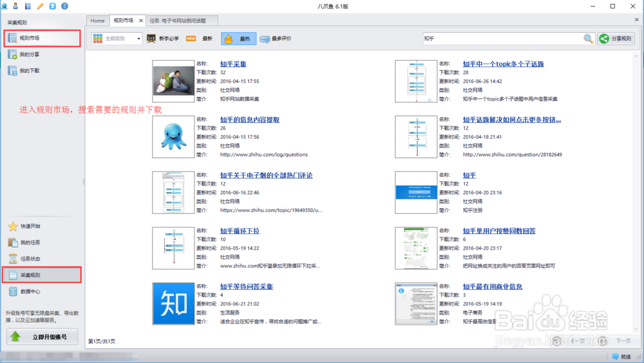Viewport: 644px width, 363px height.
Task: Click the download icon in title bar
Action: pyautogui.click(x=52, y=6)
